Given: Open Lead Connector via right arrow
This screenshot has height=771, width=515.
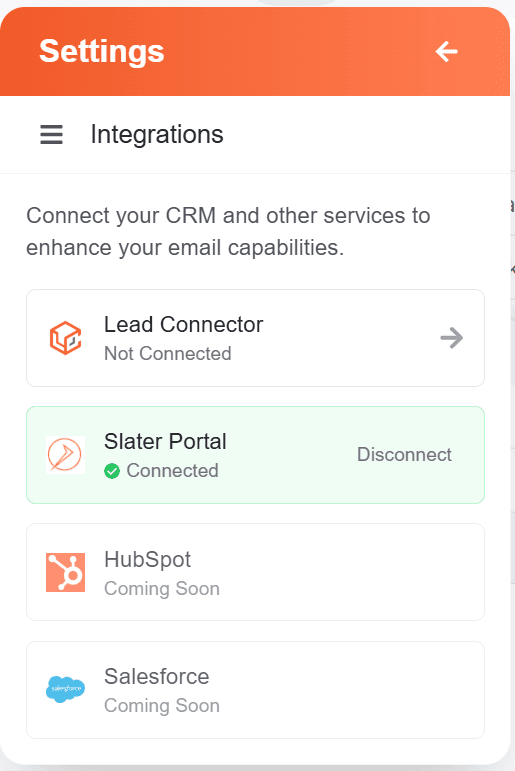Looking at the screenshot, I should coord(452,338).
